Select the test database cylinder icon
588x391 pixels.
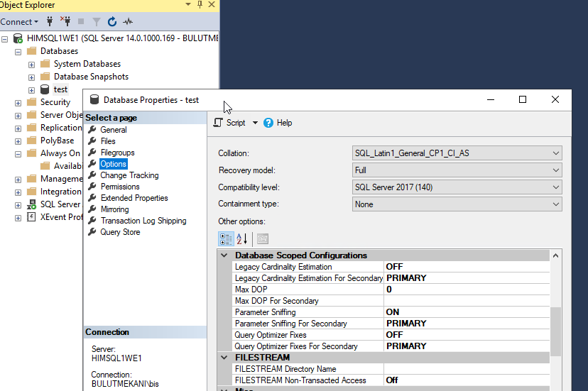(45, 89)
